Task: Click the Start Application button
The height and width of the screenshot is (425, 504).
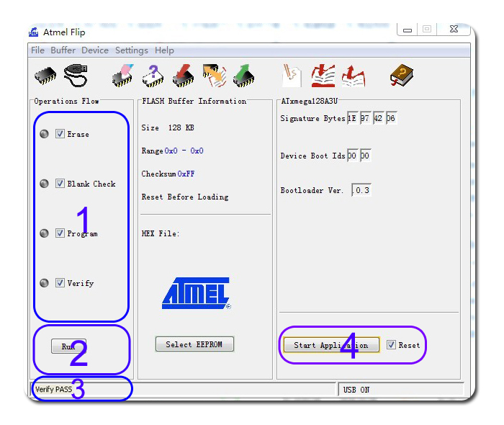Action: [x=331, y=345]
